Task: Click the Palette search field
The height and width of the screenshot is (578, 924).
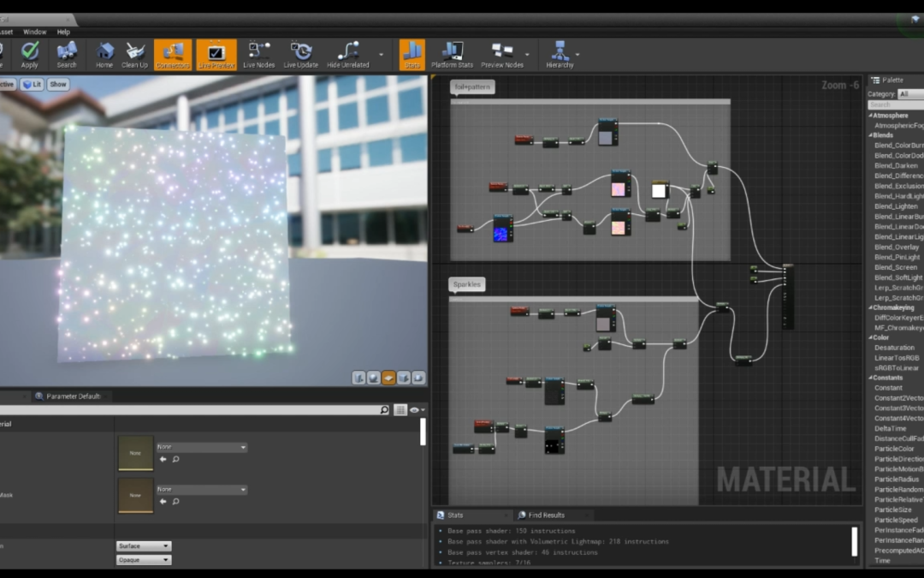Action: coord(896,105)
